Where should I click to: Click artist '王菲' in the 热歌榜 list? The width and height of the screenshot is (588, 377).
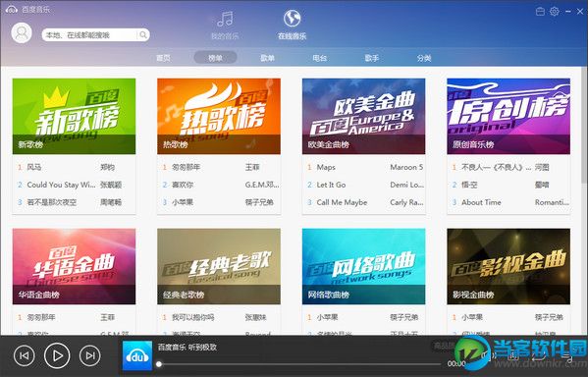[x=252, y=167]
